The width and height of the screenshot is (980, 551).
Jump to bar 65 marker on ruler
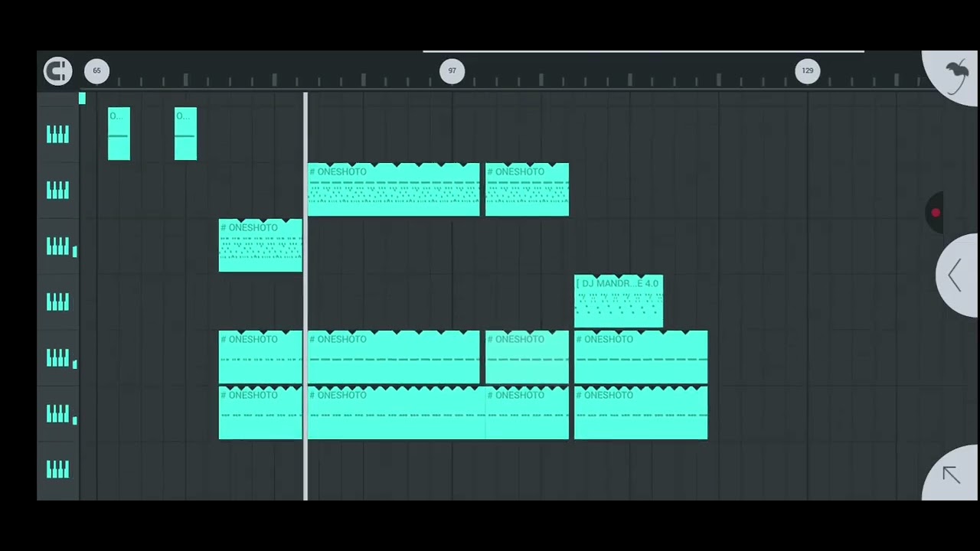point(96,70)
